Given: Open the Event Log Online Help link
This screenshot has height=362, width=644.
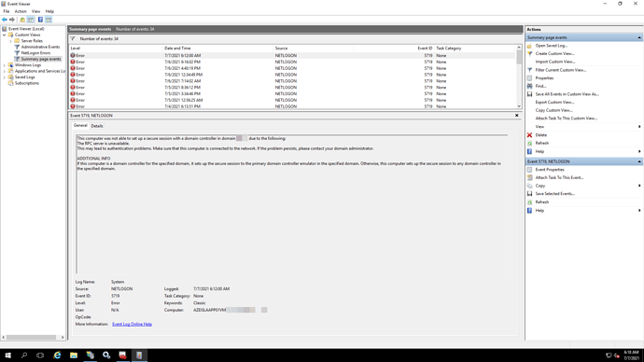Looking at the screenshot, I should (x=132, y=325).
